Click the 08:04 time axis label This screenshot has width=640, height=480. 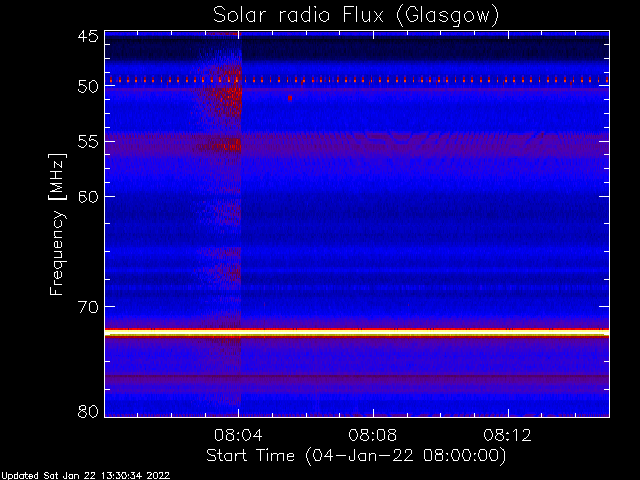point(238,435)
